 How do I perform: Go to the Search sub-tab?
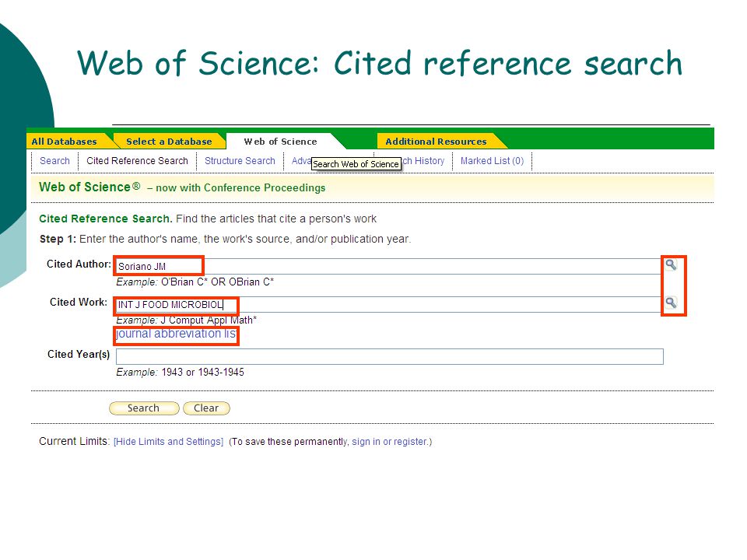(54, 161)
